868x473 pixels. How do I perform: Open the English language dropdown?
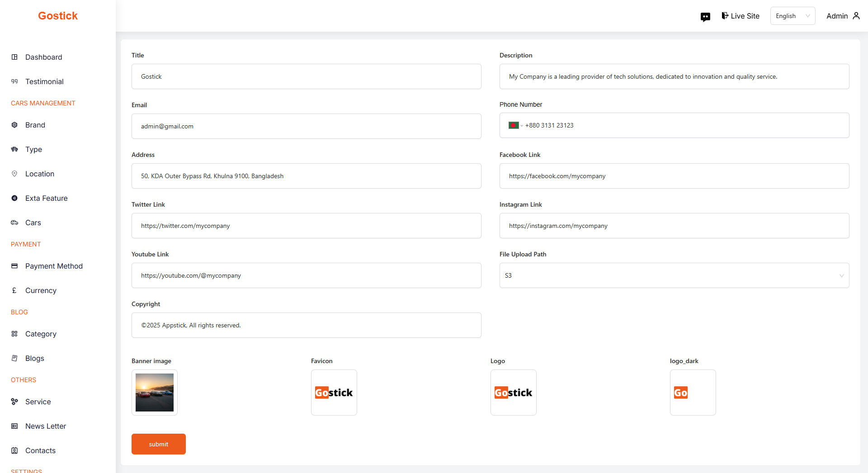point(792,16)
